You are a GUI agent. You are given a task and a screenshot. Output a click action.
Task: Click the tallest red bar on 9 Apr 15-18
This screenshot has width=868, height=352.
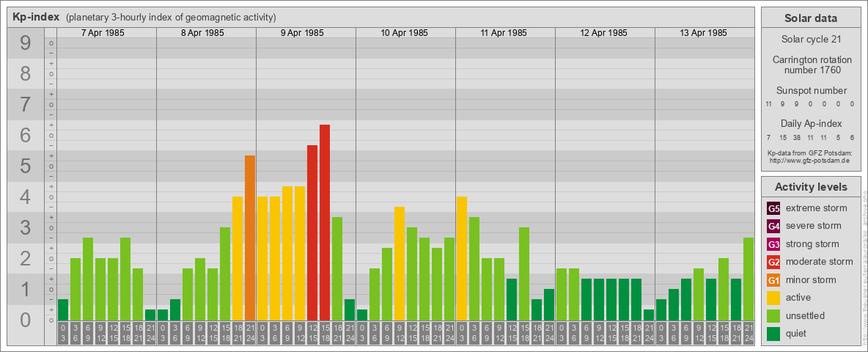click(325, 222)
